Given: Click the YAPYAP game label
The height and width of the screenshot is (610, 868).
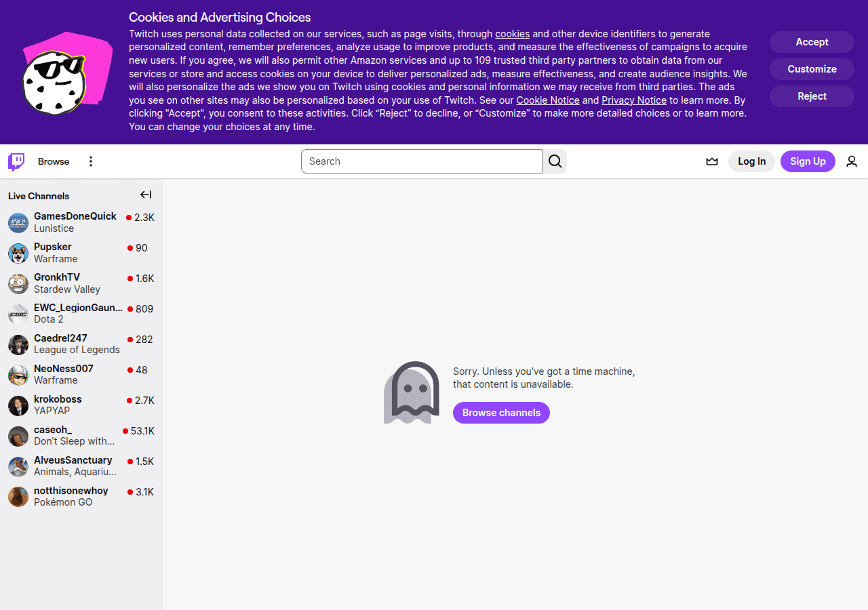Looking at the screenshot, I should tap(52, 411).
